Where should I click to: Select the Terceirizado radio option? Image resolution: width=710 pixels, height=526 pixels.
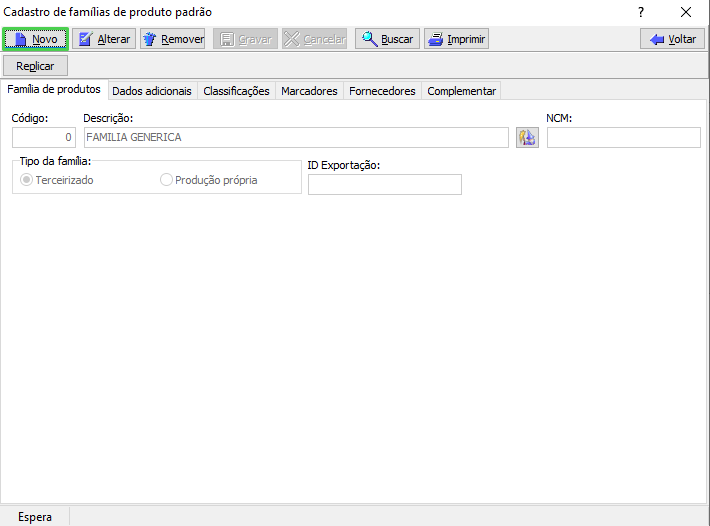coord(57,180)
